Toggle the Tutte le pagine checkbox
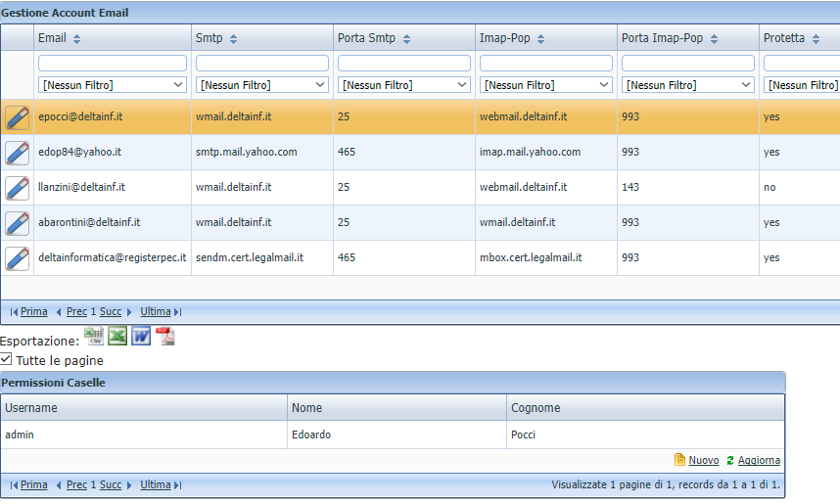 (7, 359)
